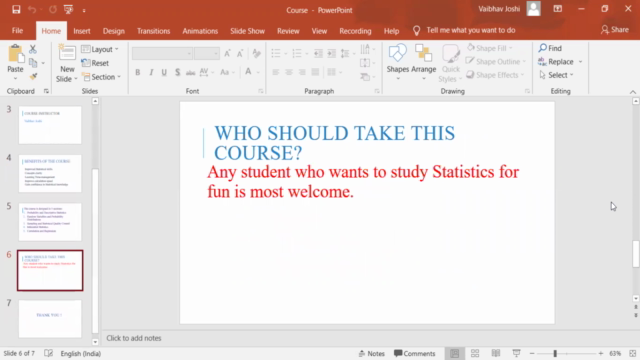Open Arrange objects menu
Viewport: 640px width, 360px height.
coord(424,62)
